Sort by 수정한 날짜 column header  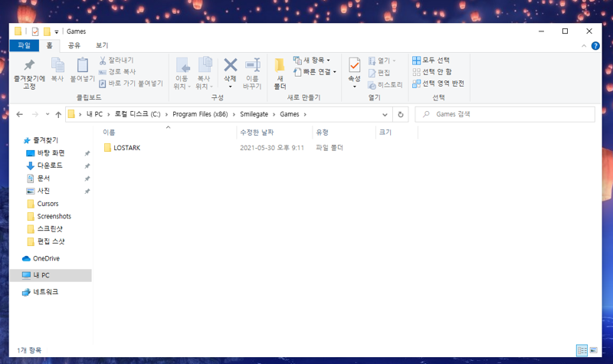(274, 133)
